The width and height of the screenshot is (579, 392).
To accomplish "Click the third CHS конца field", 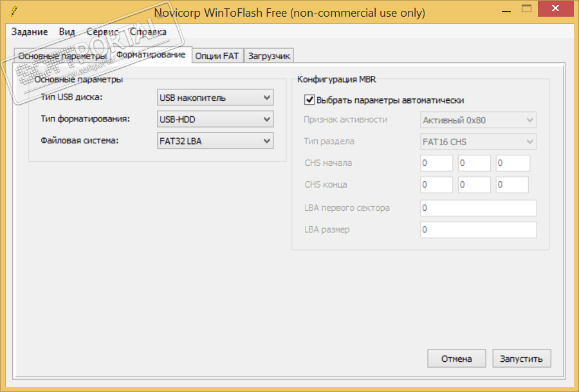I will pyautogui.click(x=513, y=184).
